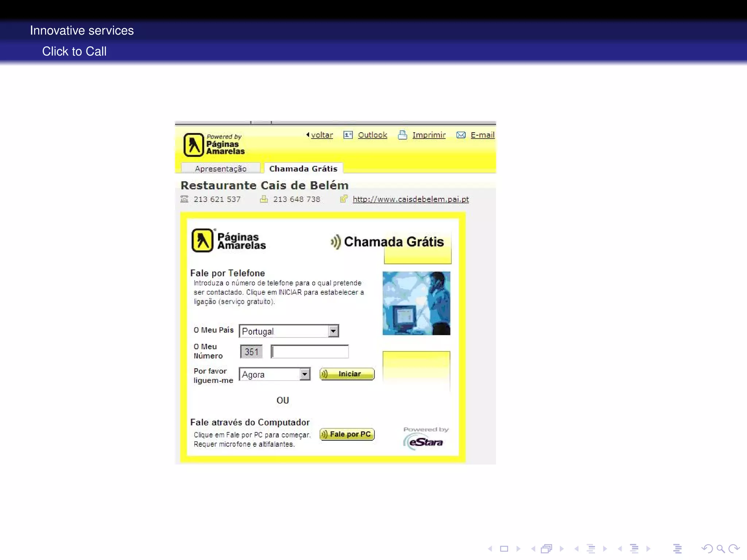Image resolution: width=747 pixels, height=560 pixels.
Task: Click the Outlook contact card icon
Action: point(348,135)
